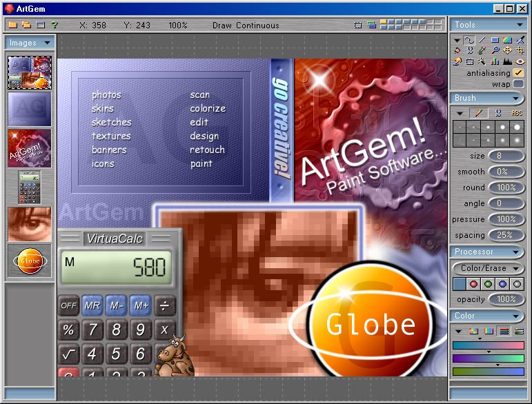Select the smudge finger tool
This screenshot has width=532, height=404.
coord(457,61)
